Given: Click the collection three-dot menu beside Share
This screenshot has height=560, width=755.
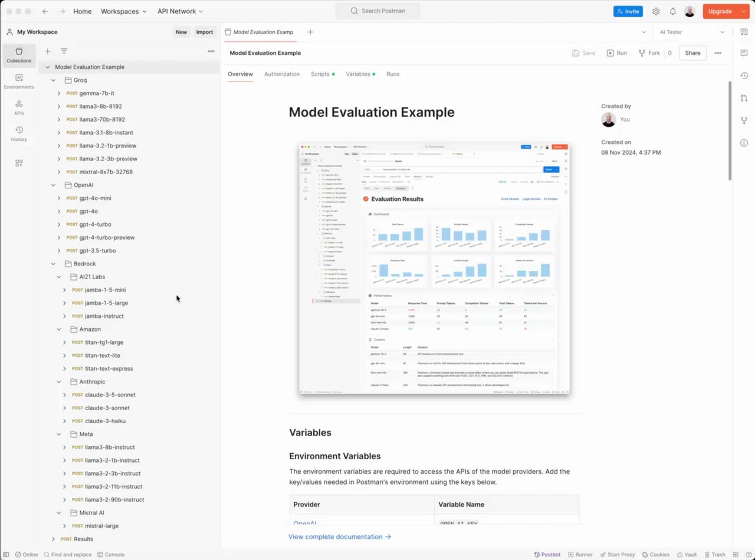Looking at the screenshot, I should (x=718, y=53).
